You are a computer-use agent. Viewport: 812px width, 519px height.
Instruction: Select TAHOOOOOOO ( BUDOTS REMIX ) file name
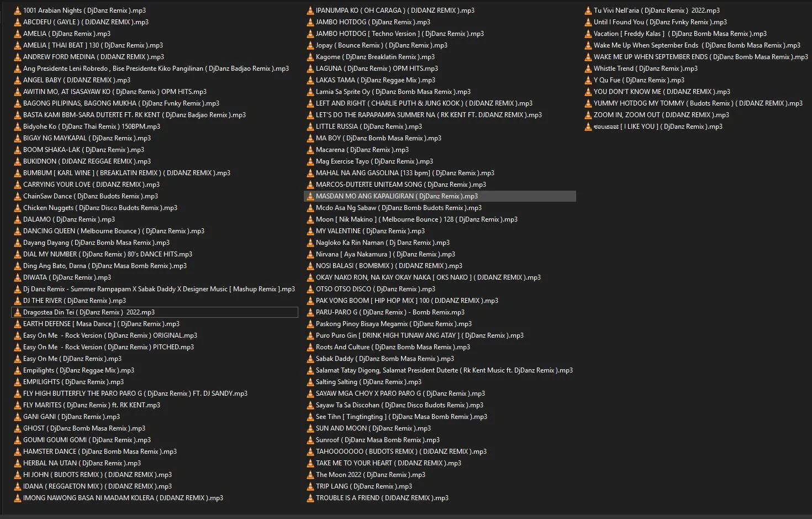(x=401, y=452)
